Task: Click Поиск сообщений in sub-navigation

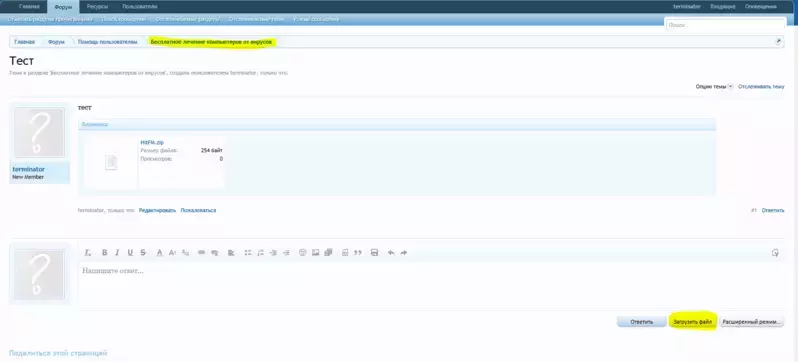Action: [x=124, y=19]
